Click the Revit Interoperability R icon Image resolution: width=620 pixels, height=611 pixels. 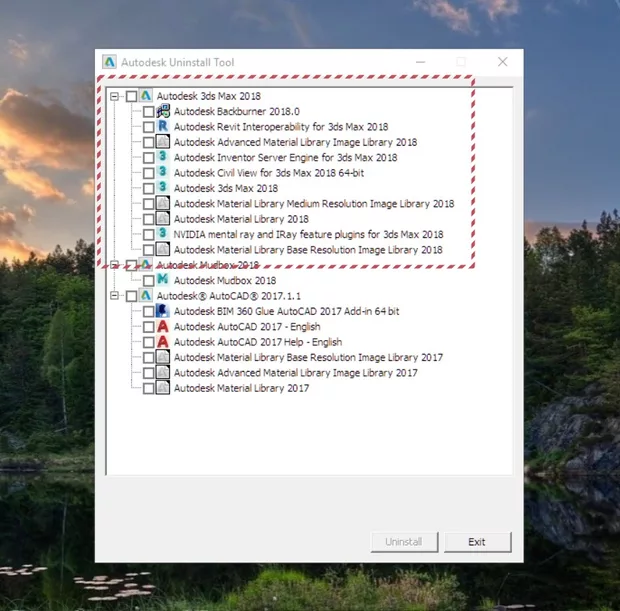pos(163,127)
